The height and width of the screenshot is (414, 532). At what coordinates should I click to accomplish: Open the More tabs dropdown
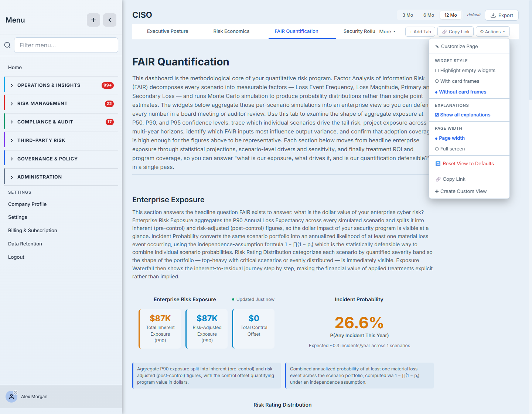point(387,31)
